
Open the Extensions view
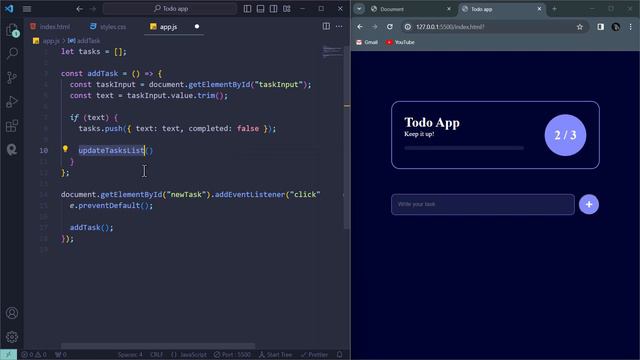coord(12,126)
